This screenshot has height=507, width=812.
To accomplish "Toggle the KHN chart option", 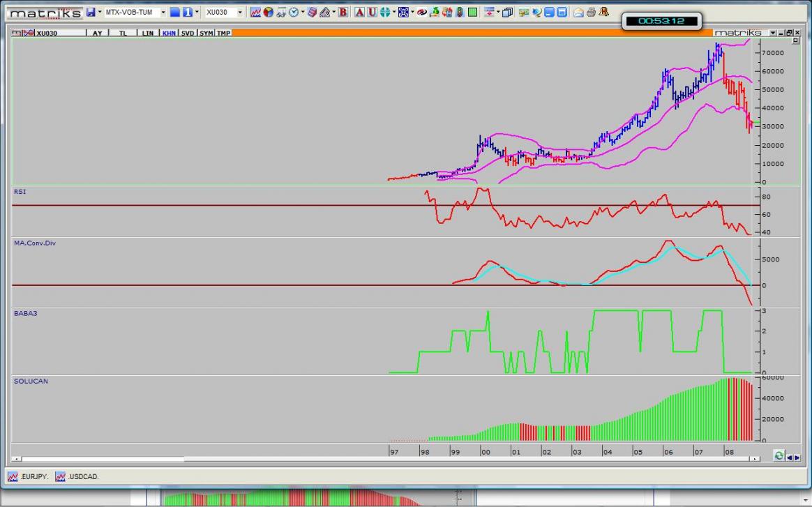I will (x=169, y=33).
